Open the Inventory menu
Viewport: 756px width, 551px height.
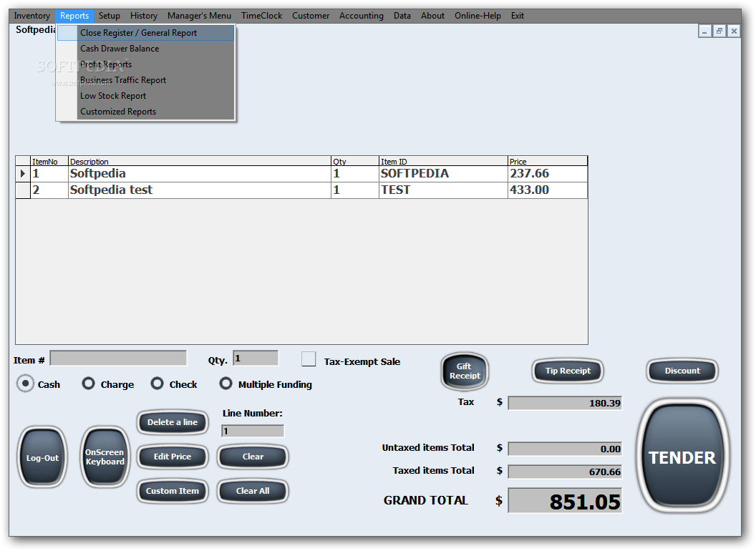(x=31, y=16)
